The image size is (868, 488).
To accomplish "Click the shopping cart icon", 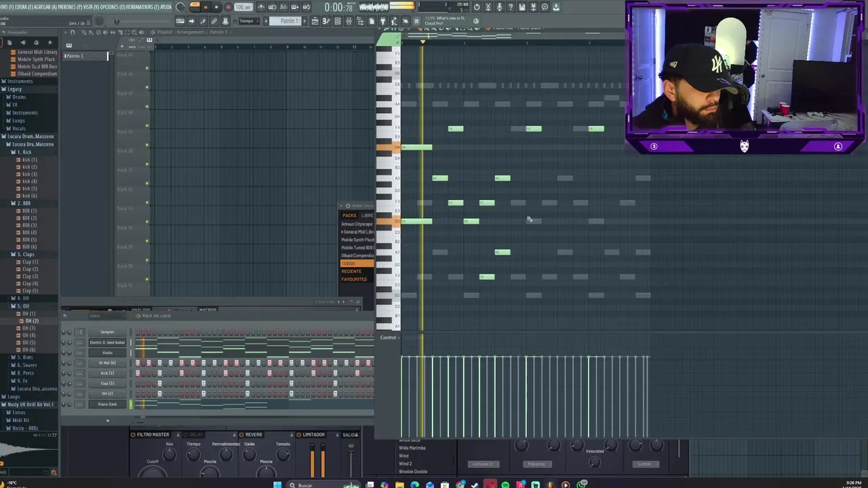I will pyautogui.click(x=416, y=21).
